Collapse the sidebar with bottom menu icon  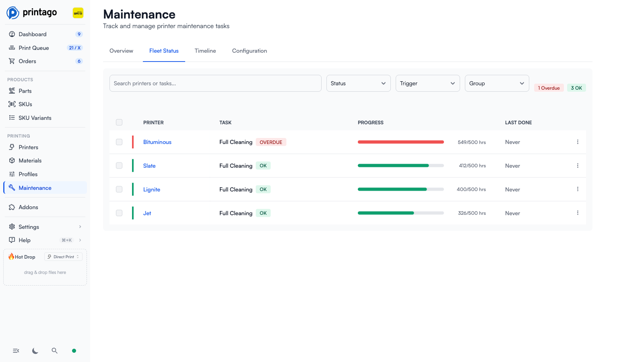click(16, 351)
